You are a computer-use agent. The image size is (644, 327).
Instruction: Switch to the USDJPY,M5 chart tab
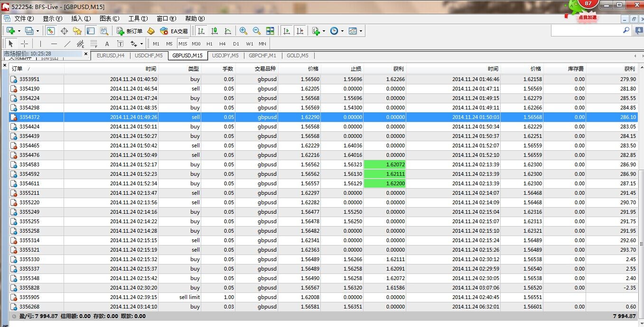[225, 55]
